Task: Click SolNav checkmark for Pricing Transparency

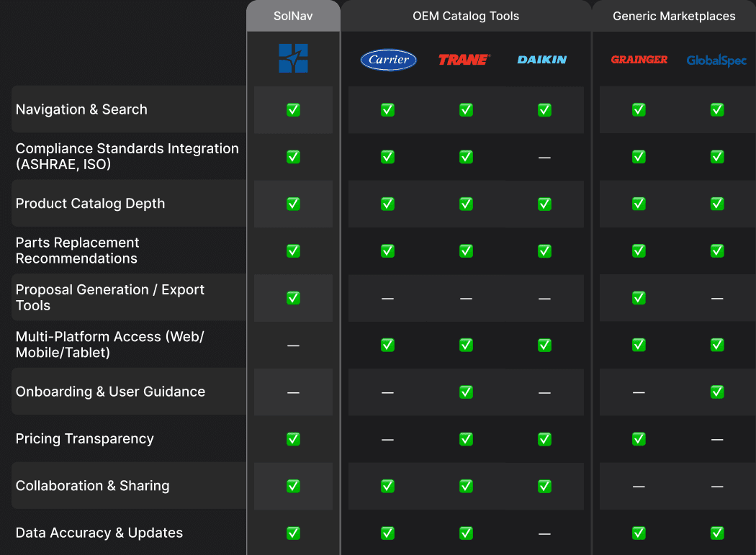Action: [x=293, y=439]
